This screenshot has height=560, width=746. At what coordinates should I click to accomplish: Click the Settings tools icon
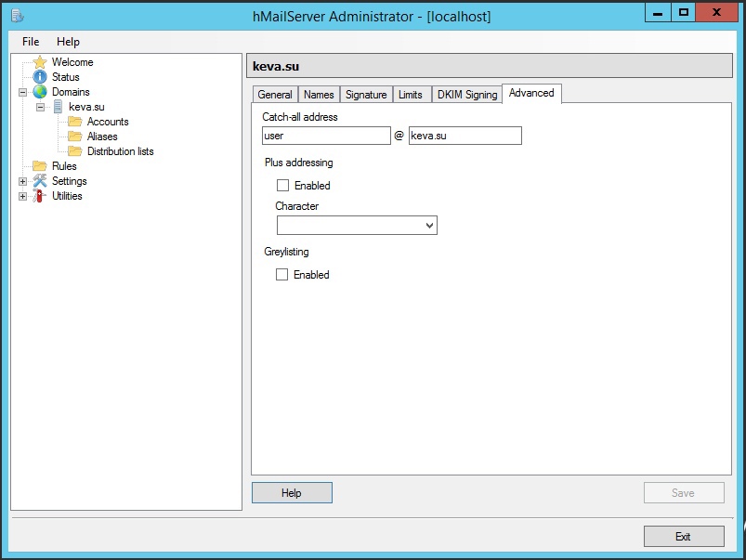(40, 181)
